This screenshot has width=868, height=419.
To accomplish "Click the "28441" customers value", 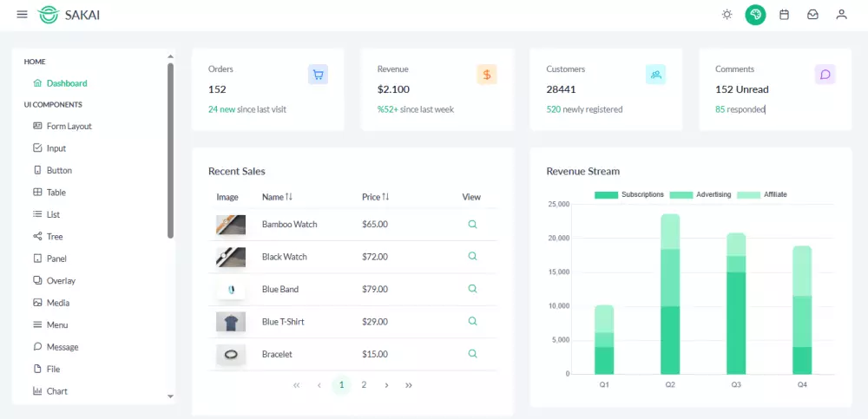I will 562,89.
